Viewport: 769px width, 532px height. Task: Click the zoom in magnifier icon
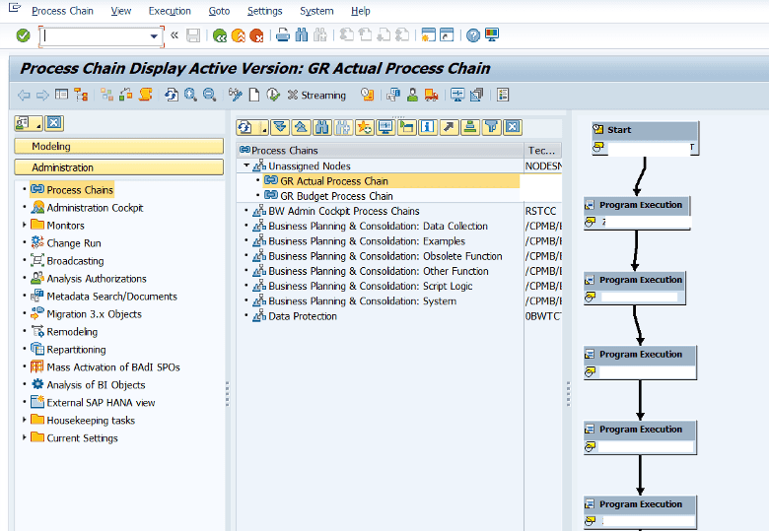tap(191, 95)
